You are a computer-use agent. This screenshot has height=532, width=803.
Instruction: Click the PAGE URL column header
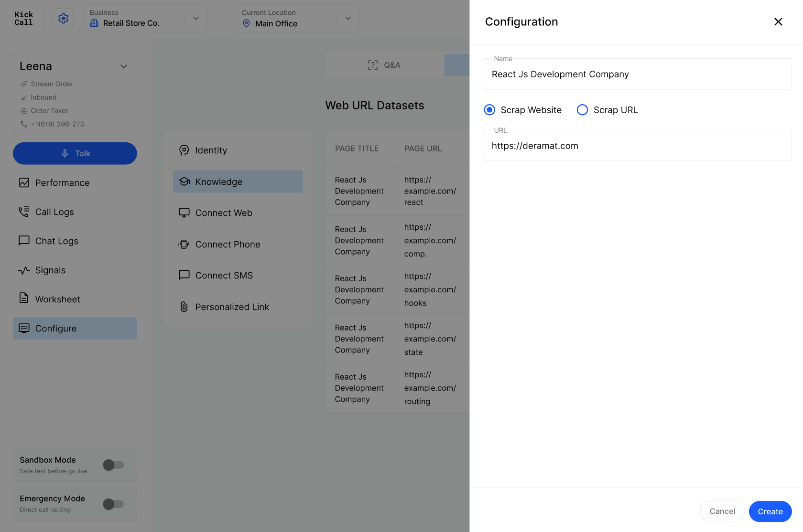[x=423, y=149]
